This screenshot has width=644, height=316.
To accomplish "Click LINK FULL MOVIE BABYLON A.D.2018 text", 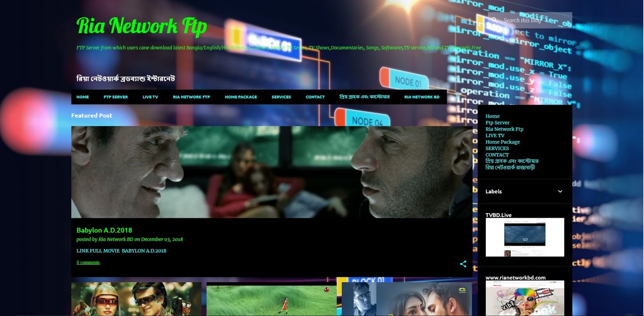I will pyautogui.click(x=121, y=251).
